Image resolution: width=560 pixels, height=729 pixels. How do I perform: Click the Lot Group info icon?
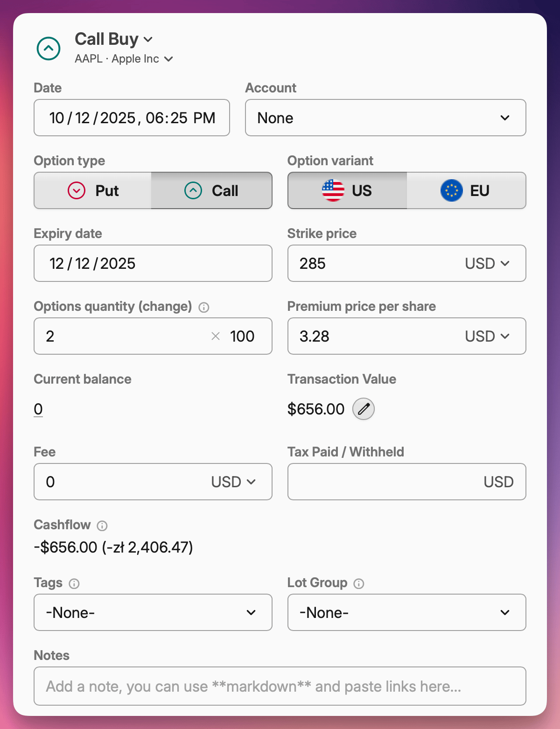[x=358, y=583]
